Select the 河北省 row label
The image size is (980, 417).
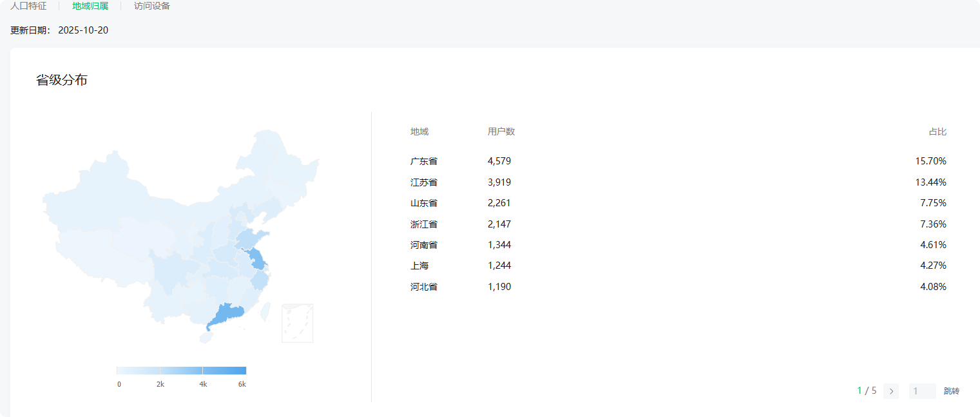pyautogui.click(x=424, y=287)
